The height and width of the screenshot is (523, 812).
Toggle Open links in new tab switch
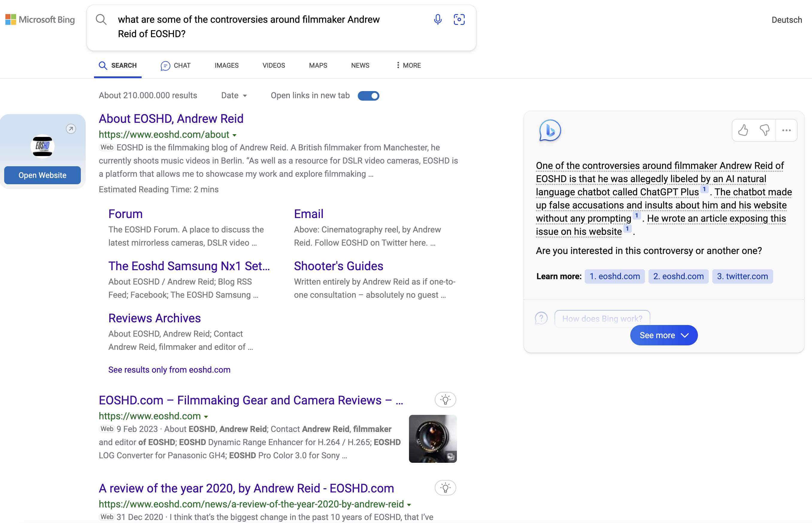(368, 96)
